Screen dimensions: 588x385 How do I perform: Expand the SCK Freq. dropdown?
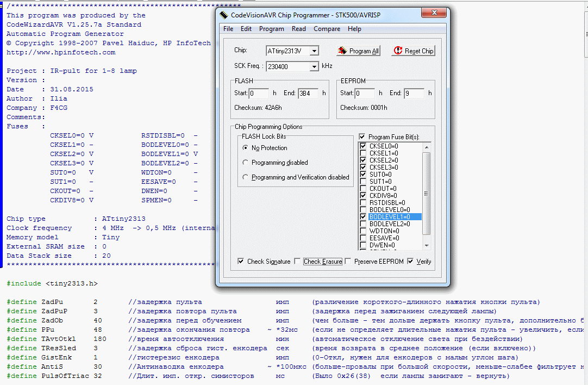point(314,67)
